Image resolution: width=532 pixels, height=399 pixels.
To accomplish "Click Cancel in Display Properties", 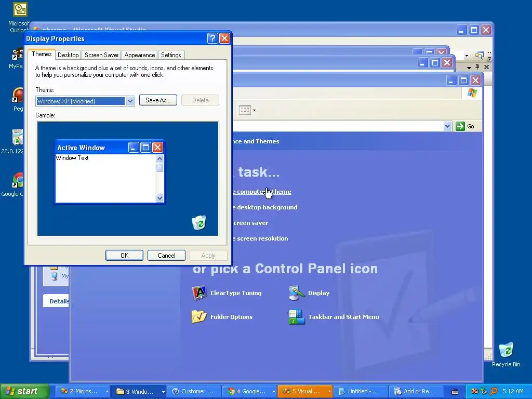I will pyautogui.click(x=167, y=256).
